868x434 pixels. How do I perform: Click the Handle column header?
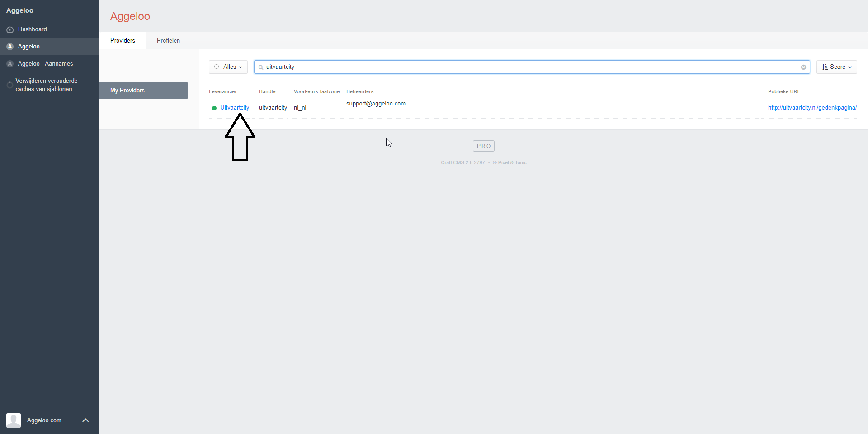(267, 91)
